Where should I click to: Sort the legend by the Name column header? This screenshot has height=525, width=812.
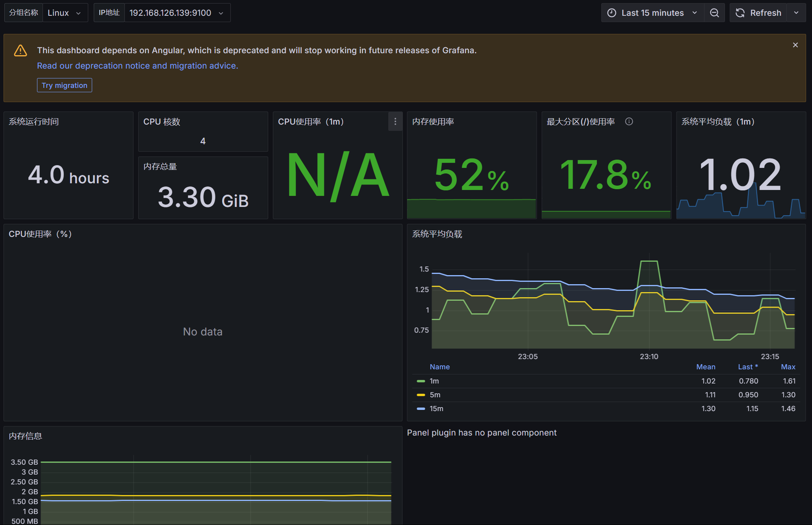(440, 367)
